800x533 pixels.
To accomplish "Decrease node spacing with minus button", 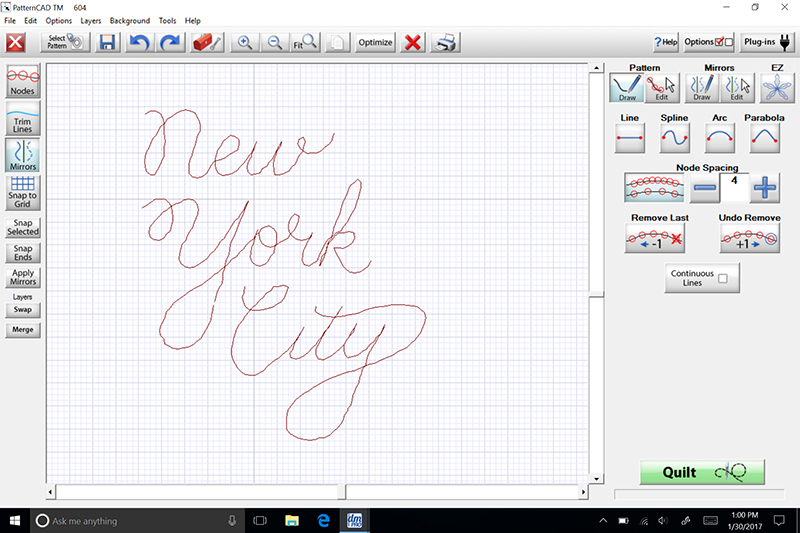I will coord(705,187).
